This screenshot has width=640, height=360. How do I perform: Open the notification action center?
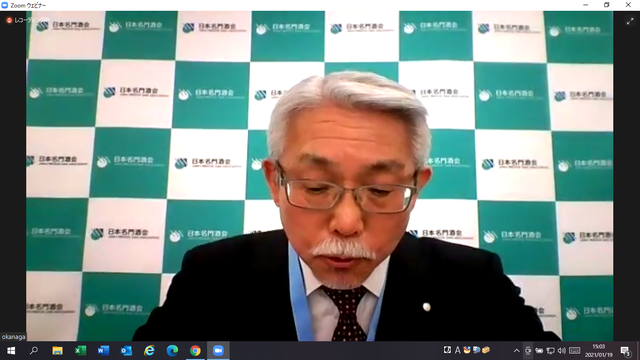click(626, 351)
